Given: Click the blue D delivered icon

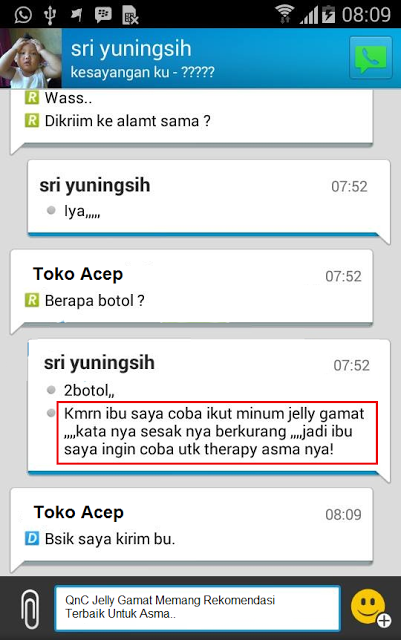Looking at the screenshot, I should 32,538.
